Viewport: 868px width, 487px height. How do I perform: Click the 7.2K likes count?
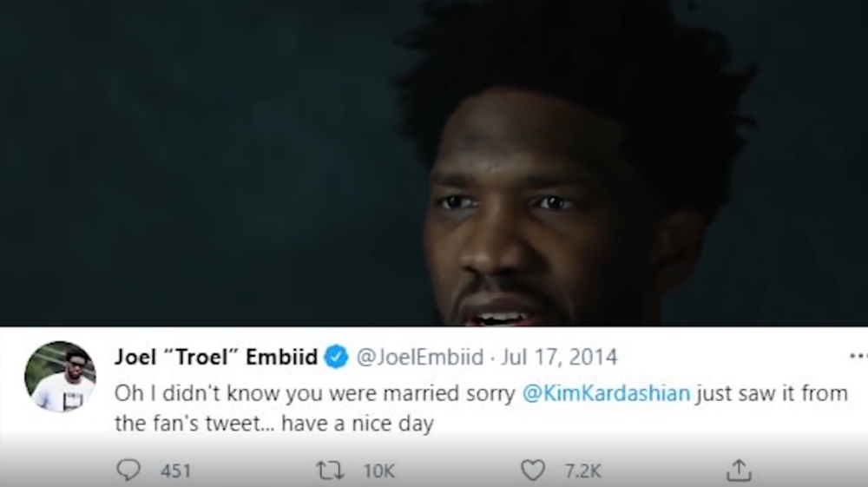click(582, 471)
